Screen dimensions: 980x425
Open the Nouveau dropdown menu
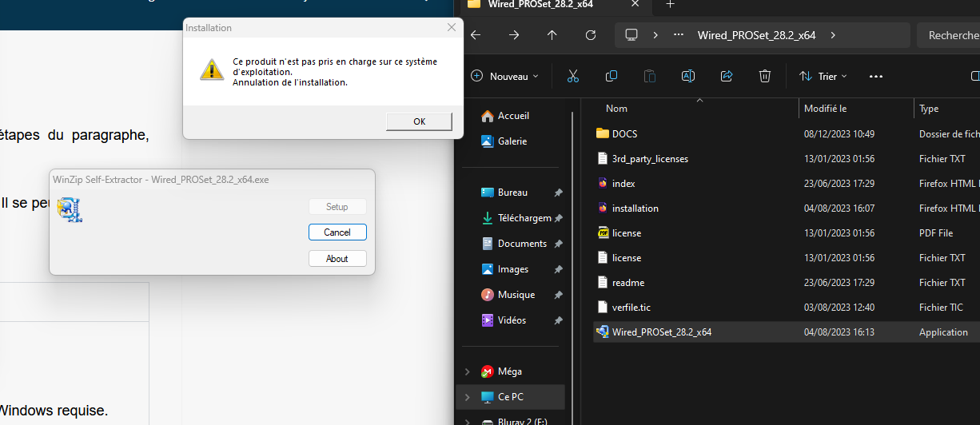point(505,76)
